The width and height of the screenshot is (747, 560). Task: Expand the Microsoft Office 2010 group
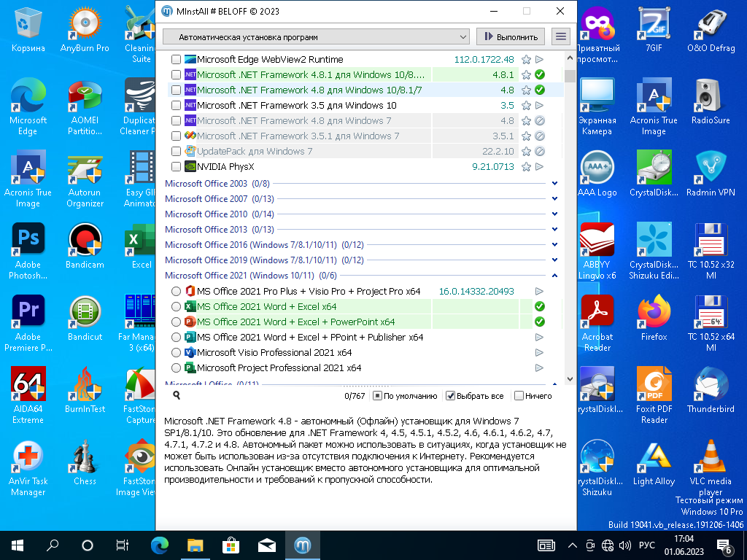pyautogui.click(x=554, y=214)
